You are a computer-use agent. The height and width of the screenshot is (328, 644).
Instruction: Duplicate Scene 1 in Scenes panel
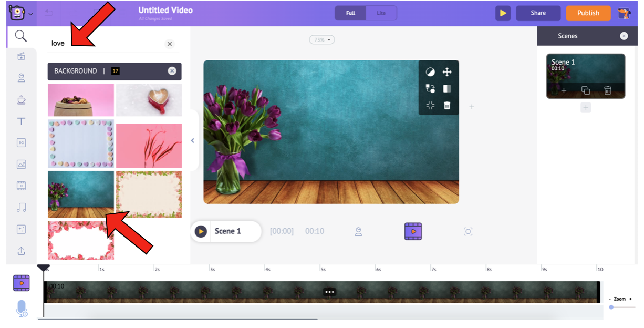coord(585,90)
